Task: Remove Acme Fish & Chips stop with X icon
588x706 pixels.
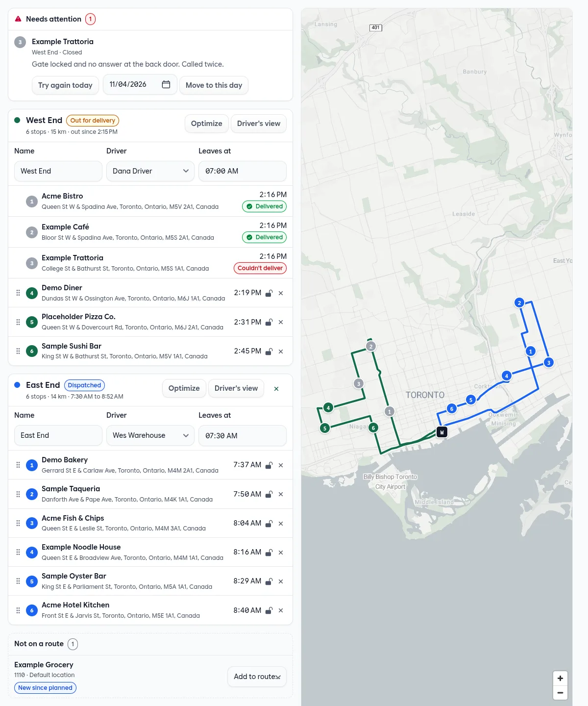Action: pyautogui.click(x=281, y=524)
